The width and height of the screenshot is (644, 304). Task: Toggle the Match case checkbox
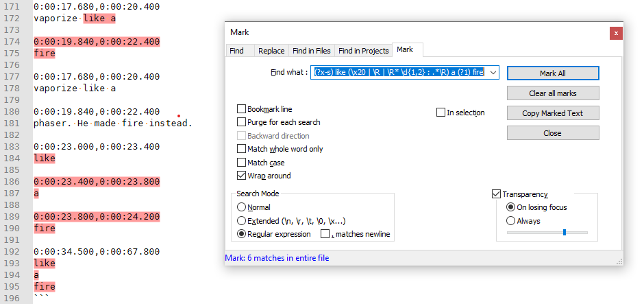(x=241, y=163)
